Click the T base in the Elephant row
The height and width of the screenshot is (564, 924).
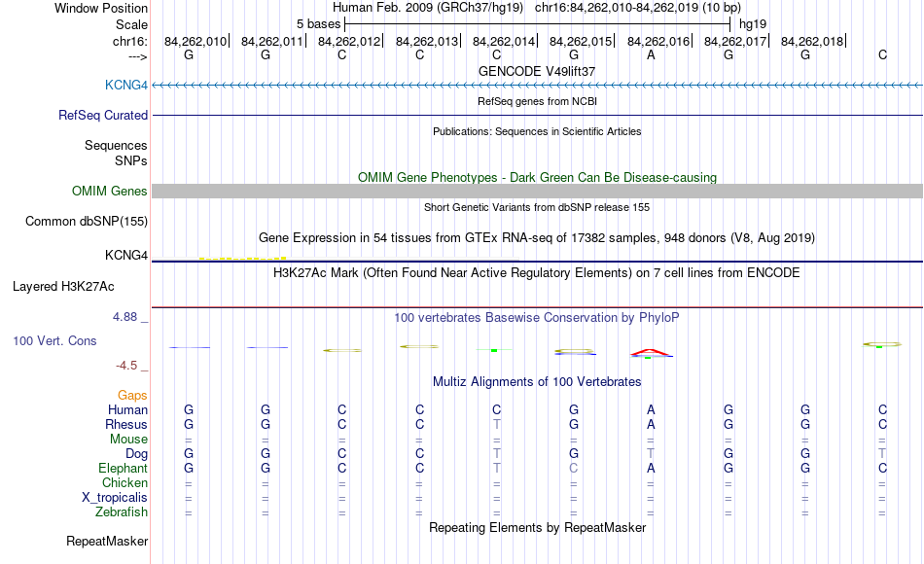(x=497, y=468)
